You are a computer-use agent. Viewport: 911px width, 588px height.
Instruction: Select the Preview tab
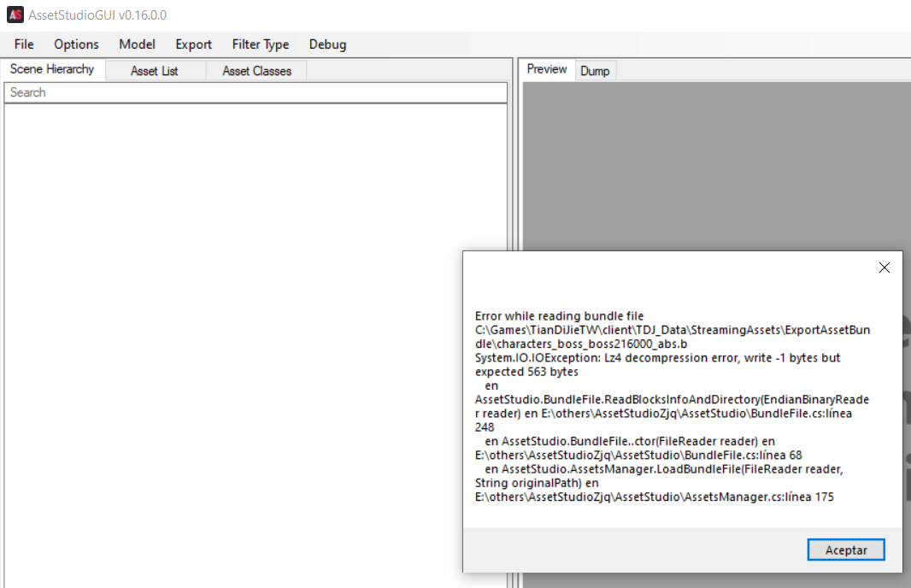pyautogui.click(x=546, y=68)
